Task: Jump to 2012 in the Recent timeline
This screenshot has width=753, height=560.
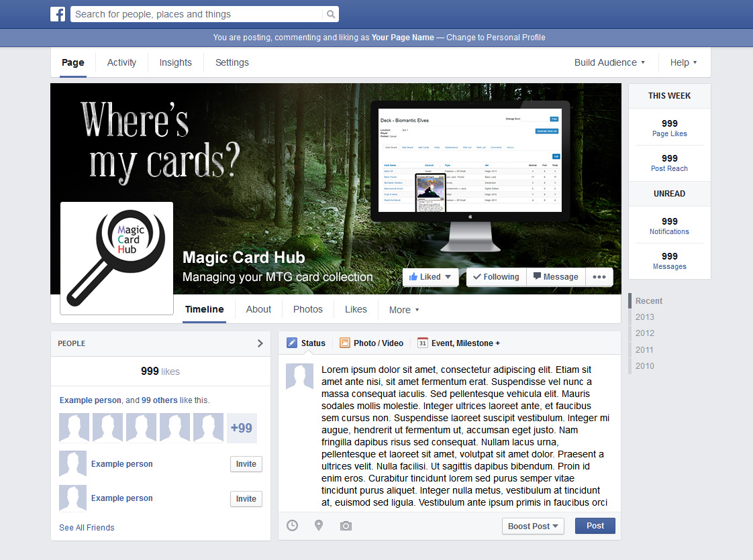Action: coord(644,333)
